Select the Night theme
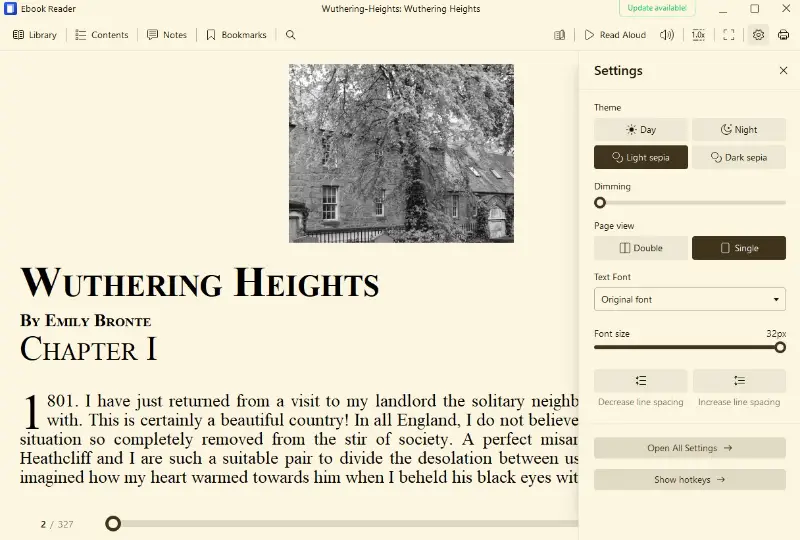This screenshot has height=540, width=800. [x=738, y=130]
